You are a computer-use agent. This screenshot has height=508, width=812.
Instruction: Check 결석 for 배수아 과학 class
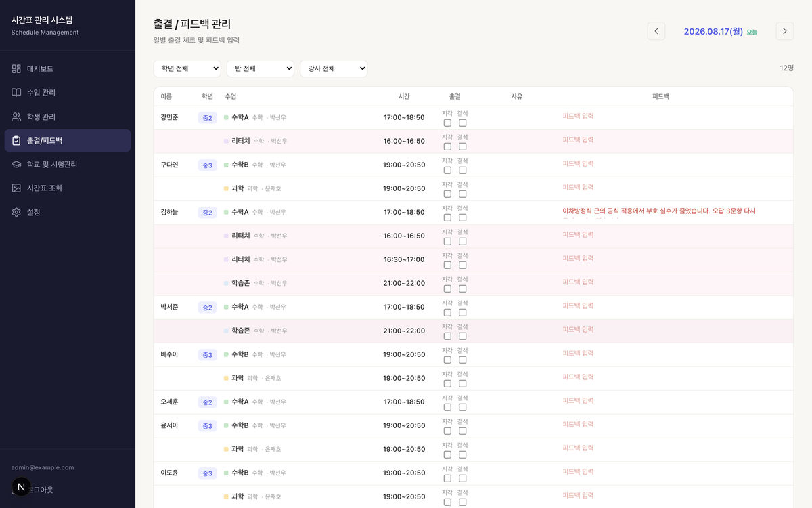[x=462, y=383]
